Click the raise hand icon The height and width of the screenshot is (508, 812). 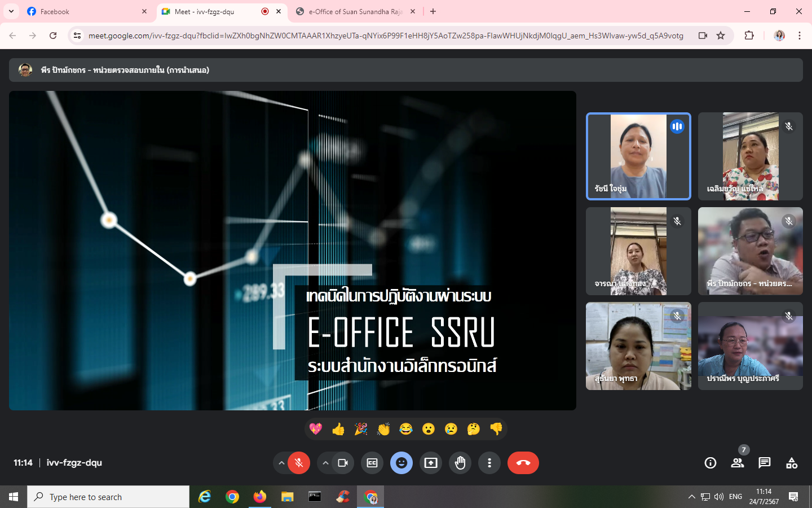[460, 463]
